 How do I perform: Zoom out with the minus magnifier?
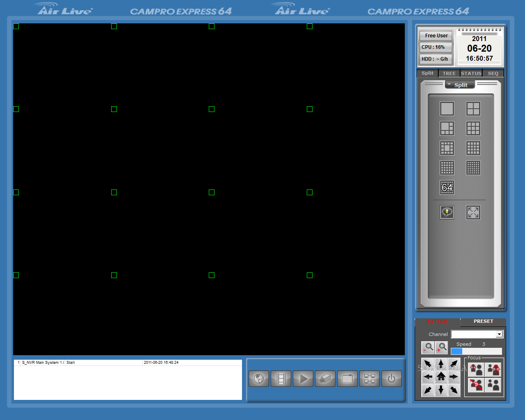428,348
